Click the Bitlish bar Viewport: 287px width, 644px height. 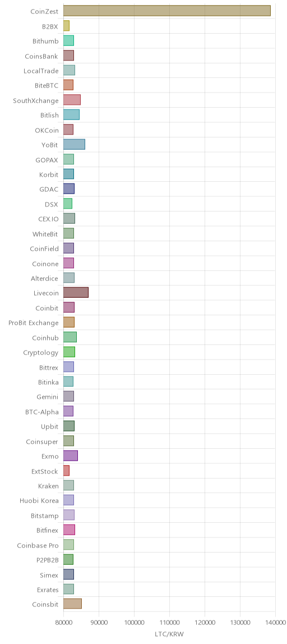point(71,114)
